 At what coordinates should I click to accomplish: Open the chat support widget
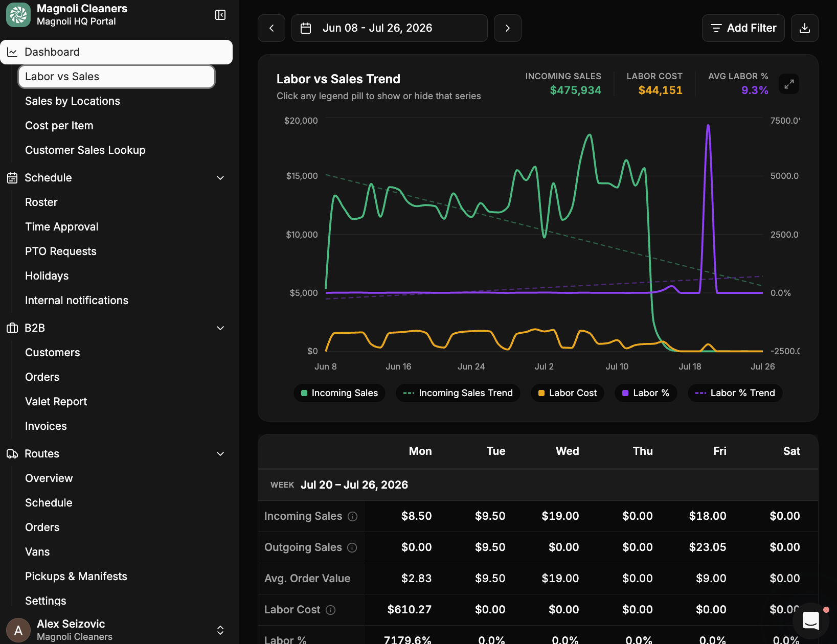tap(811, 620)
